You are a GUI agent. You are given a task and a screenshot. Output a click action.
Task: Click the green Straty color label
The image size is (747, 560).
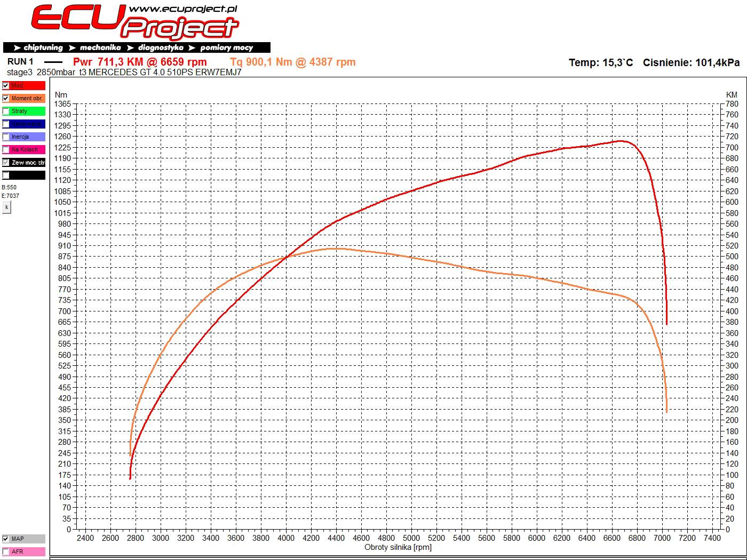(x=28, y=111)
